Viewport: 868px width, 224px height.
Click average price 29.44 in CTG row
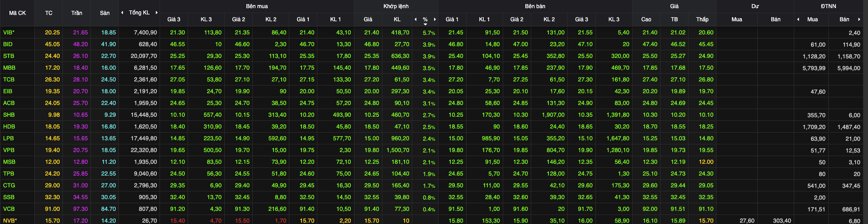pyautogui.click(x=678, y=186)
